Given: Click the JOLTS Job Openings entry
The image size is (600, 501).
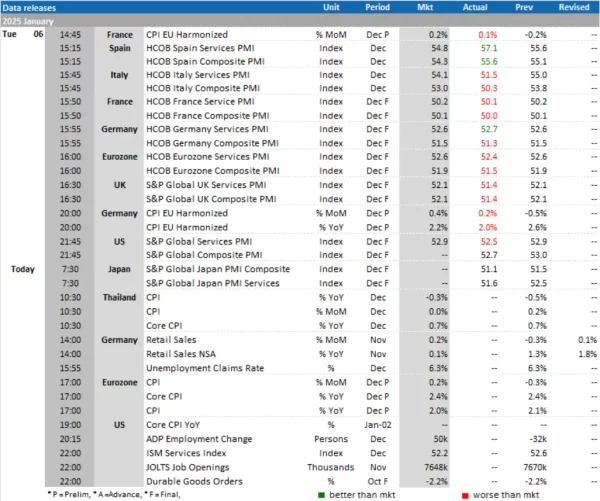Looking at the screenshot, I should (191, 466).
